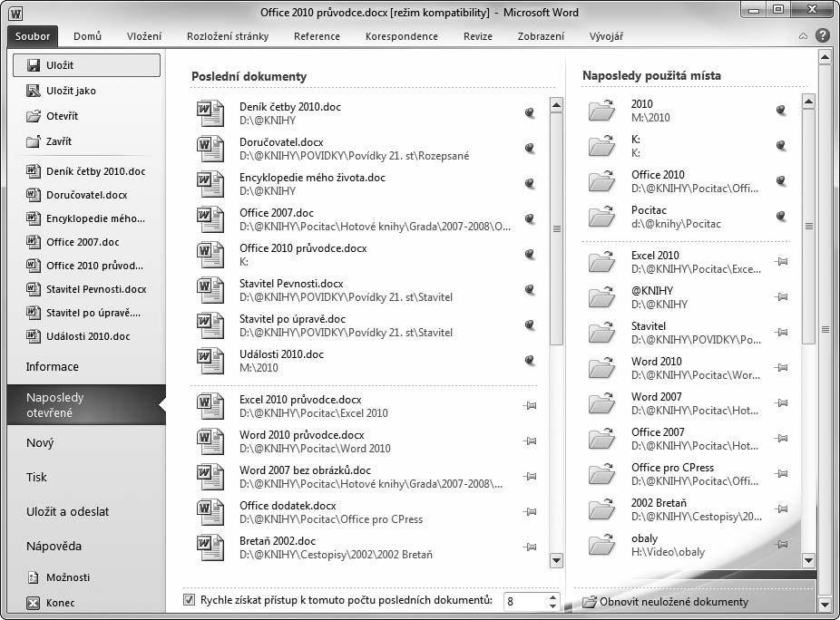Unpin Deník četby 2010.doc from the list
The image size is (840, 620).
tap(530, 112)
